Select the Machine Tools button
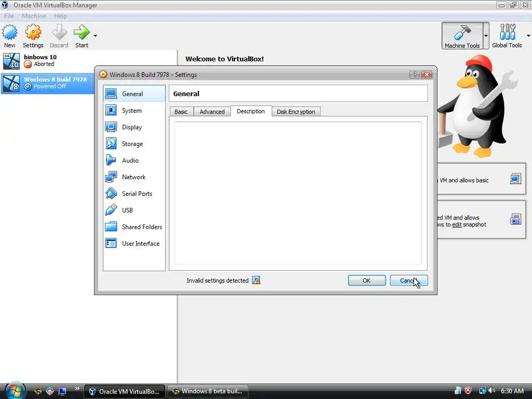 point(462,36)
